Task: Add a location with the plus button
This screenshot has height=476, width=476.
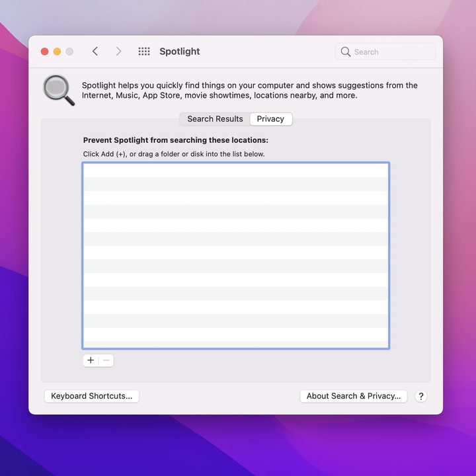Action: 91,360
